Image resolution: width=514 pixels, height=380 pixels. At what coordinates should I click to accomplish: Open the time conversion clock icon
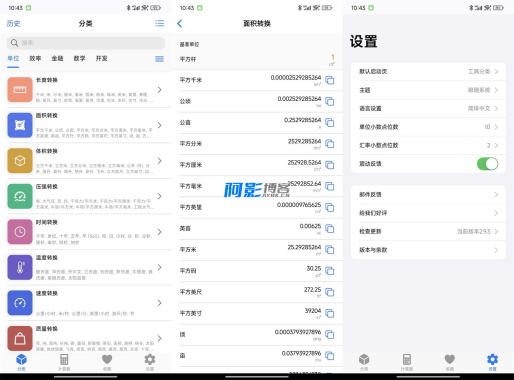pos(20,232)
